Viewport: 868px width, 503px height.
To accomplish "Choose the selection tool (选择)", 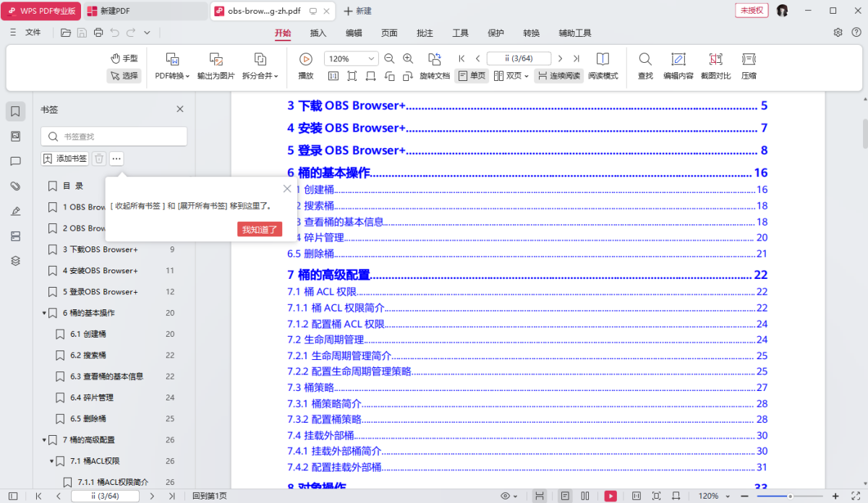I will (x=124, y=75).
